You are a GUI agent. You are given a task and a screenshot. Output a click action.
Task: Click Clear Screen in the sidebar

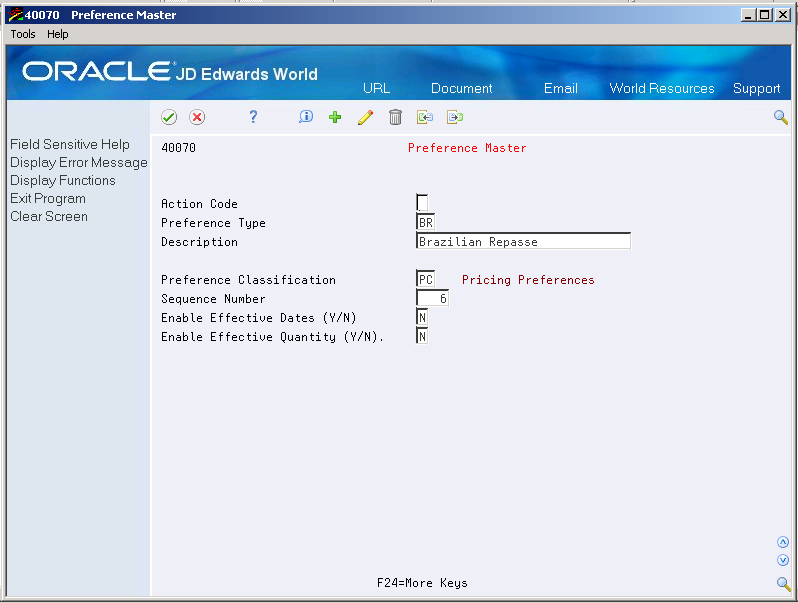click(49, 216)
